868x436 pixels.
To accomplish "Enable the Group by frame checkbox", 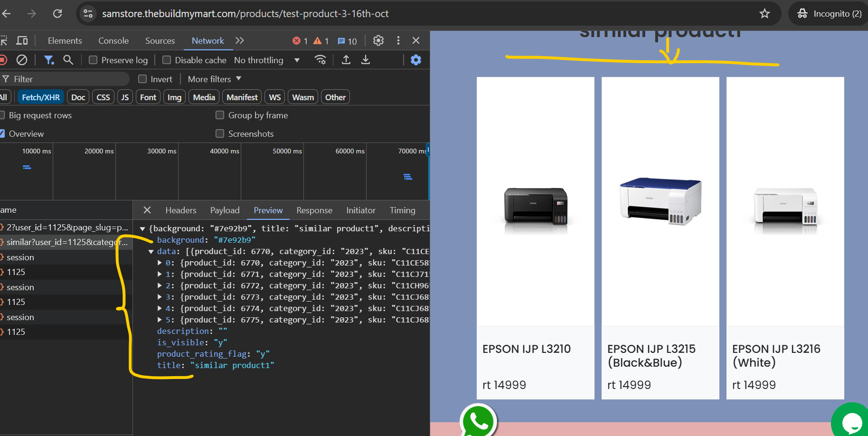I will (220, 115).
